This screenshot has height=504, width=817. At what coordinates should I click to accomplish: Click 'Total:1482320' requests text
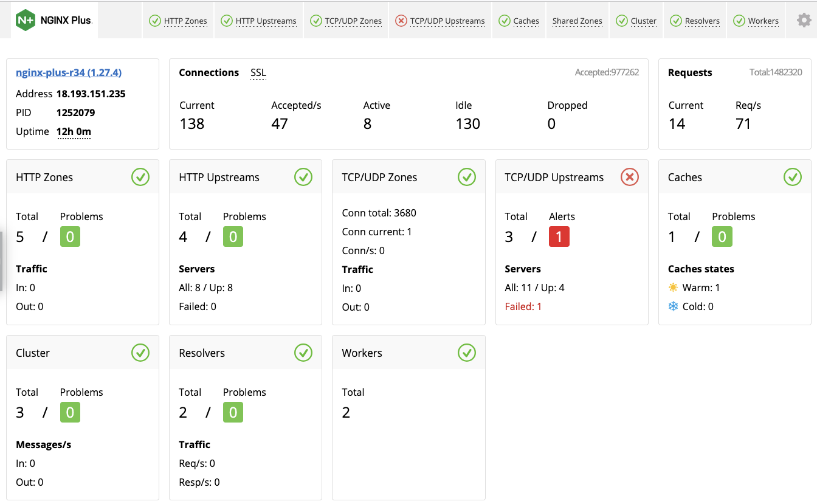776,72
